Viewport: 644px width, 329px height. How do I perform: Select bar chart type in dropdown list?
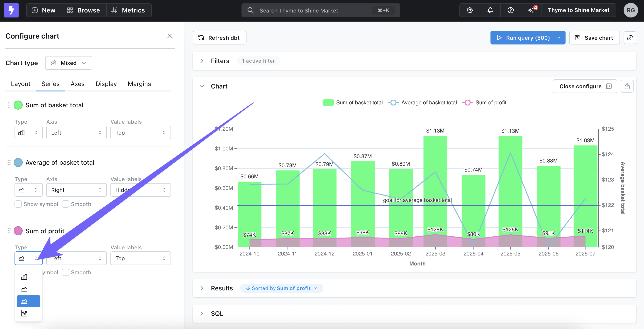pyautogui.click(x=24, y=277)
